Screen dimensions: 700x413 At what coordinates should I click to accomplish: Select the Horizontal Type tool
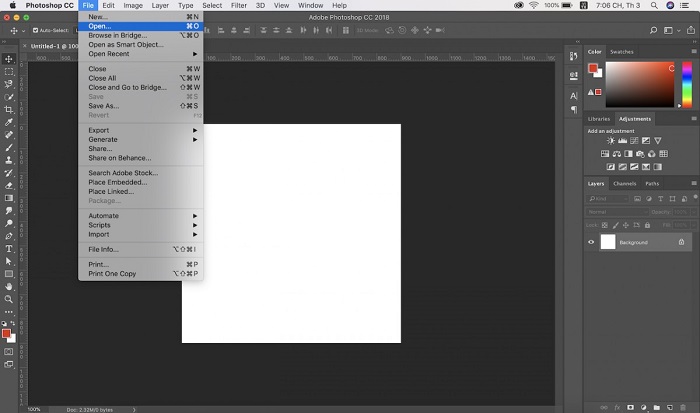pos(9,248)
